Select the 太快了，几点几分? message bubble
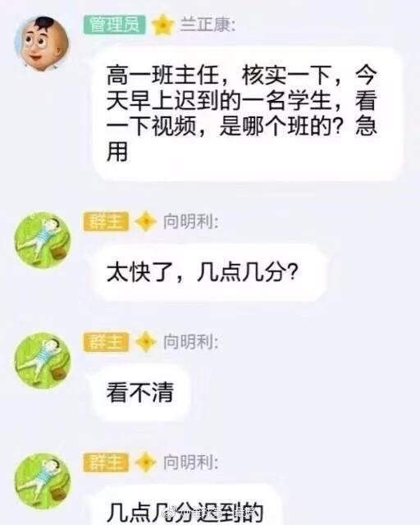This screenshot has width=420, height=525. pos(209,272)
